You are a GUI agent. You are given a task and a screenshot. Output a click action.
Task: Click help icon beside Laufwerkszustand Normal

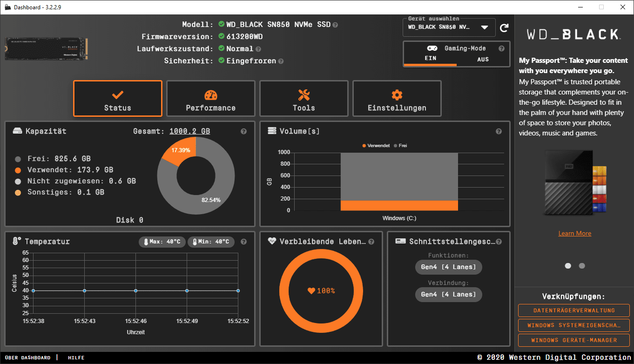(258, 49)
